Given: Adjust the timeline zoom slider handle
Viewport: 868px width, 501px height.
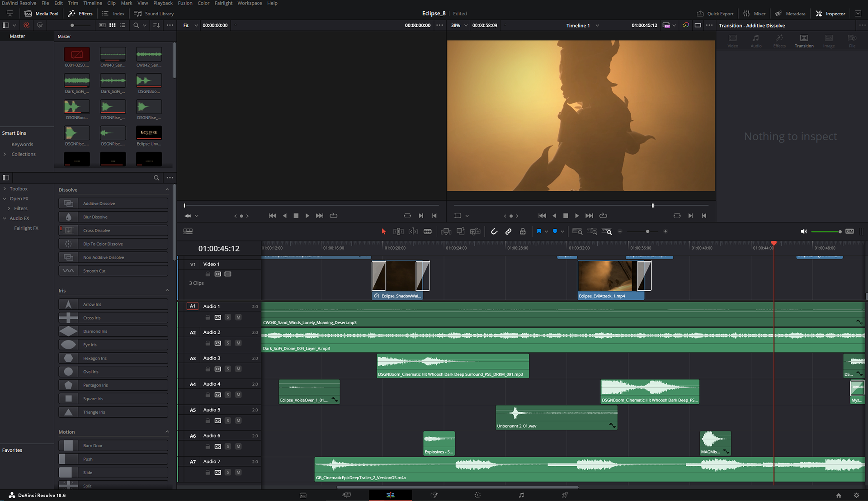Looking at the screenshot, I should coord(647,232).
